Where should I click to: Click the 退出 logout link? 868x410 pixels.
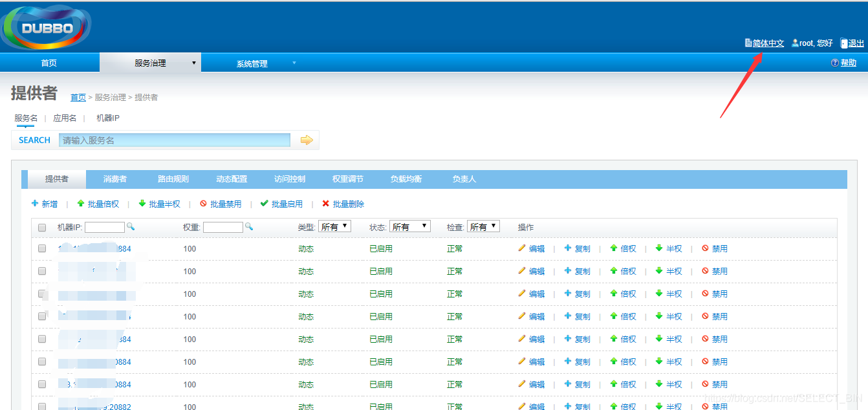click(856, 43)
